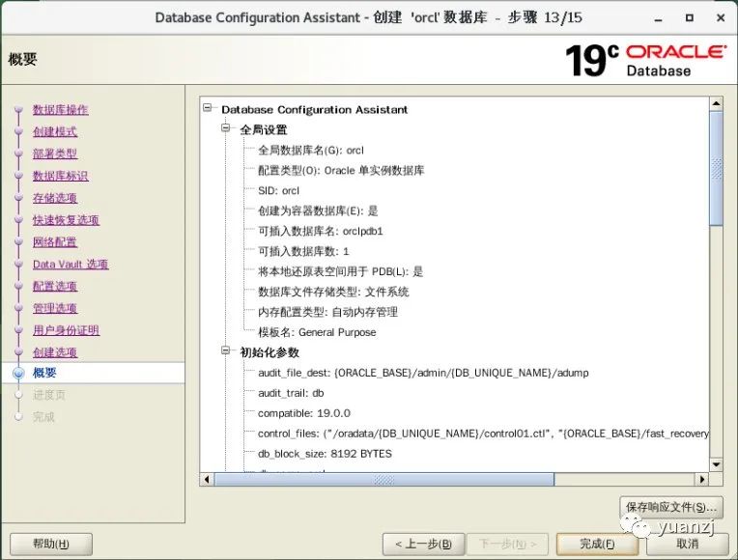Select 可插入数据库名: orclpdb1 row
Image resolution: width=738 pixels, height=560 pixels.
[x=320, y=232]
